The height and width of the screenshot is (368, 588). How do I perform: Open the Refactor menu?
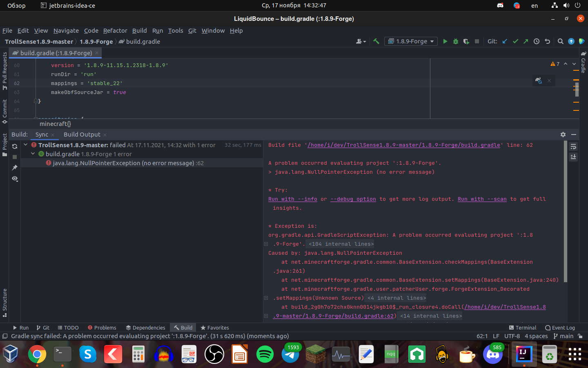point(115,31)
